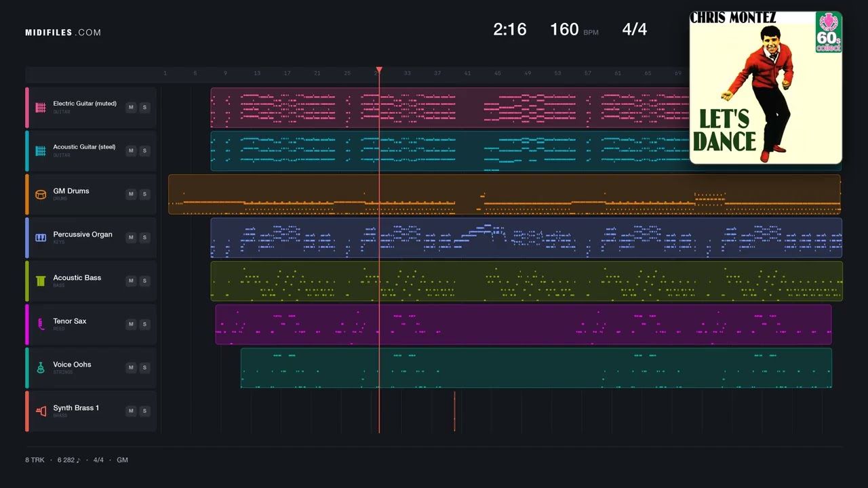This screenshot has width=868, height=488.
Task: Jump to measure 17 on the ruler
Action: coord(287,73)
